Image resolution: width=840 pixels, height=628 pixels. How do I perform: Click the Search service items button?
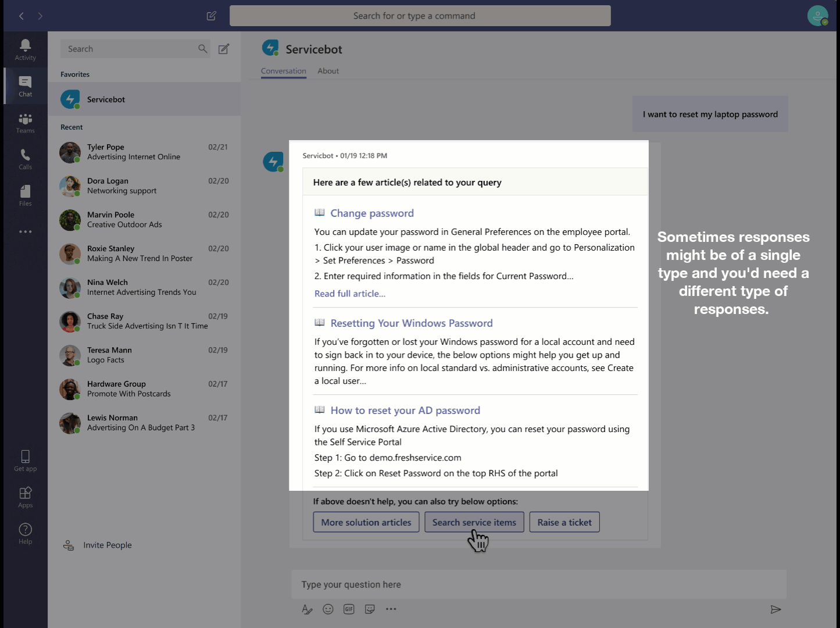(474, 522)
